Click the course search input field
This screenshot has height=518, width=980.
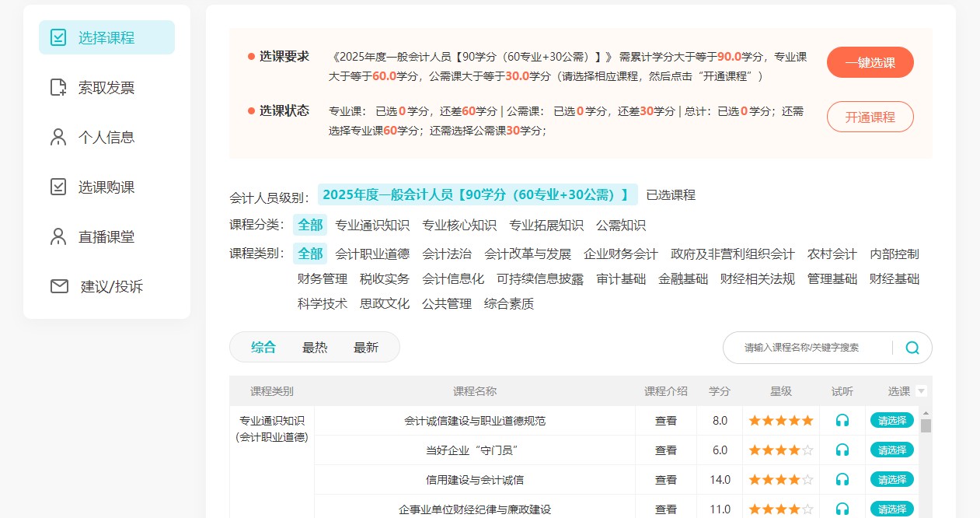(800, 348)
